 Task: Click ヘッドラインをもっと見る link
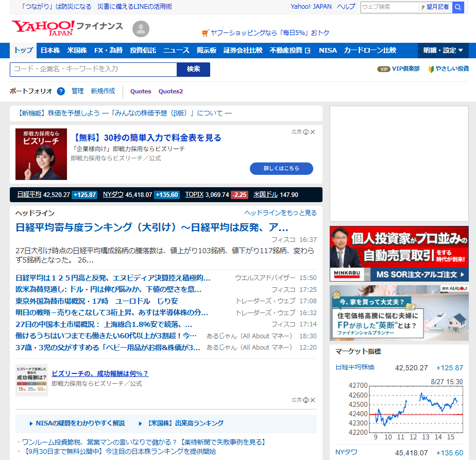[x=280, y=213]
